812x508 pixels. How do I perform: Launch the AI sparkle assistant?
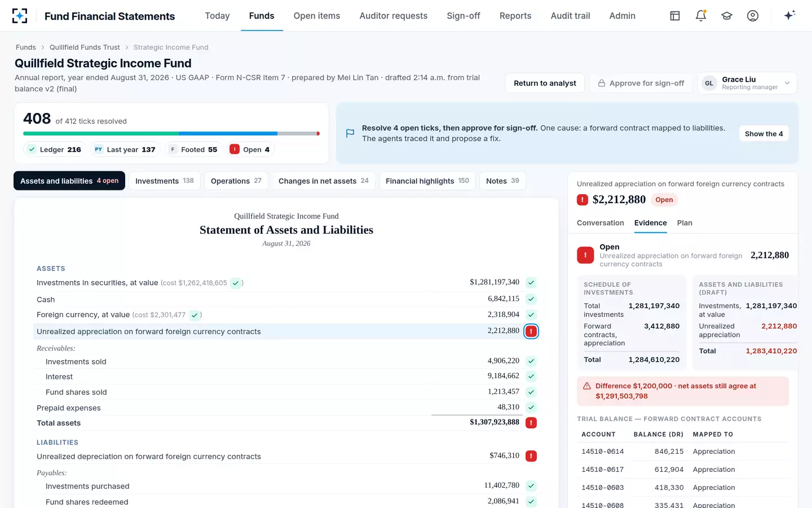point(789,15)
